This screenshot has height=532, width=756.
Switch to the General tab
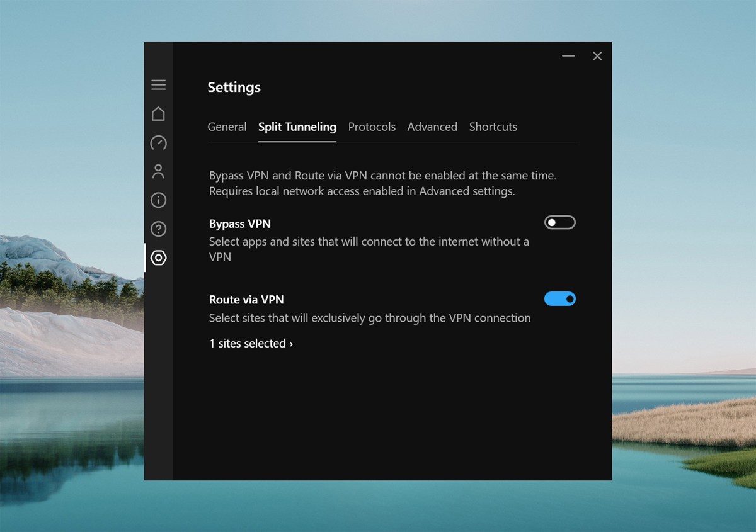pos(227,127)
